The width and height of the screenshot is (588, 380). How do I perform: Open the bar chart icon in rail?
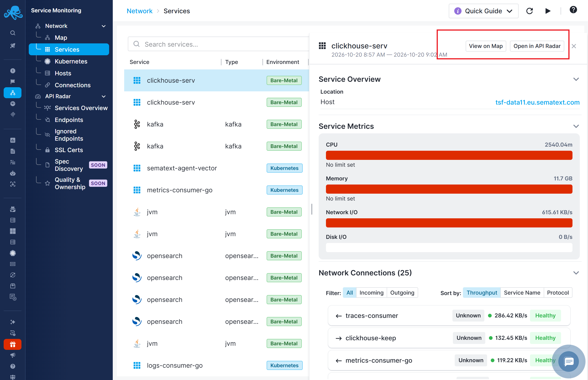click(x=13, y=140)
